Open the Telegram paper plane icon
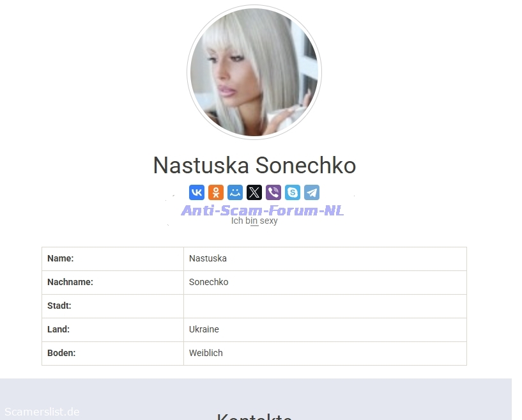 click(312, 192)
